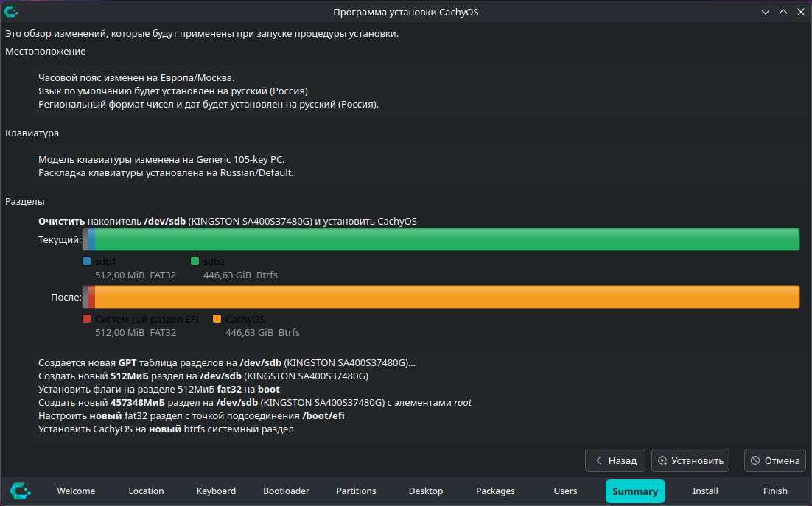Click the Клавиатура heading
This screenshot has height=506, width=812.
pos(32,133)
